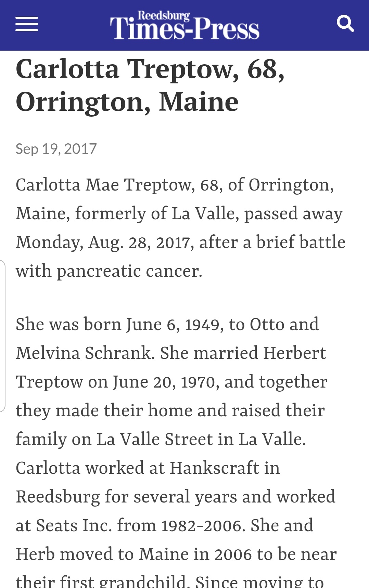Click the search magnifier icon
369x588 pixels.
[x=345, y=24]
